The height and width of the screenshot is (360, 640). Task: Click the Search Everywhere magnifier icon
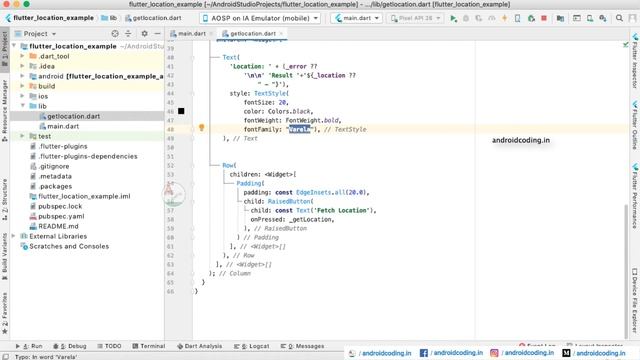pyautogui.click(x=619, y=18)
